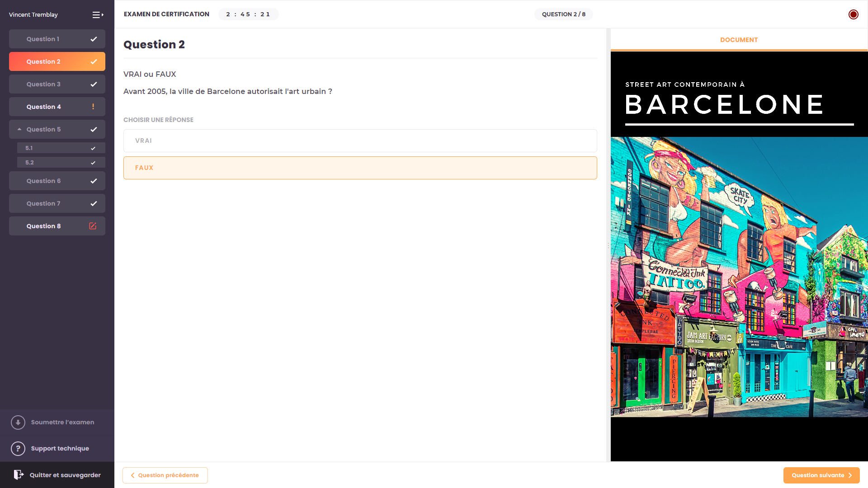
Task: Switch to the DOCUMENT tab
Action: point(739,40)
